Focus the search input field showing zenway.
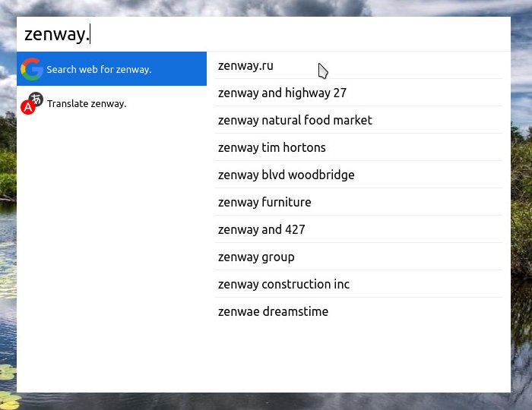This screenshot has width=532, height=410. 263,34
